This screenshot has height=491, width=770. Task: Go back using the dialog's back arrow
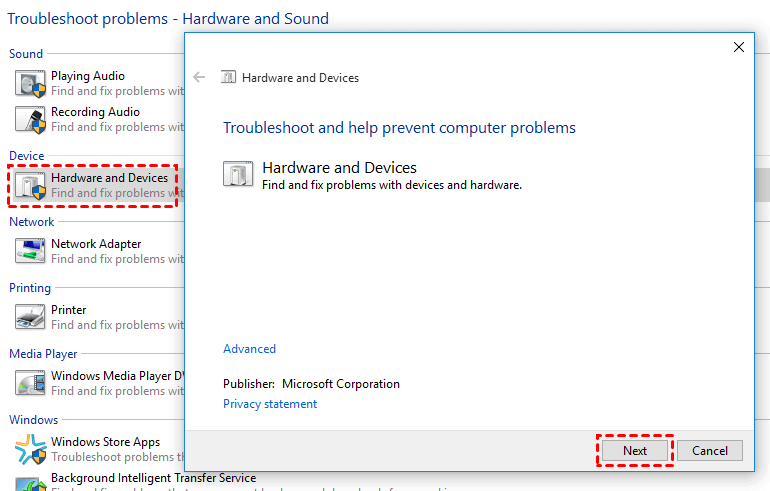199,77
